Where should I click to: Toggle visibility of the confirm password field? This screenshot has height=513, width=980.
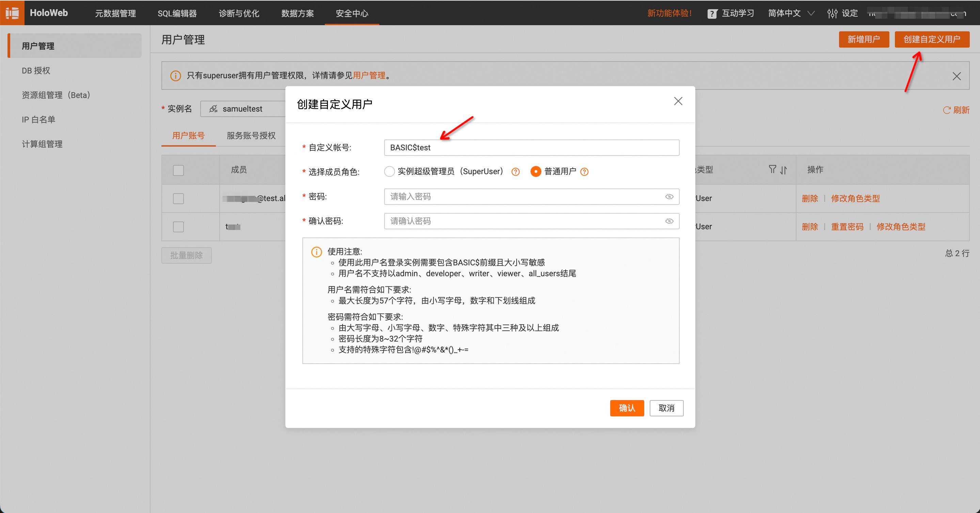(669, 221)
